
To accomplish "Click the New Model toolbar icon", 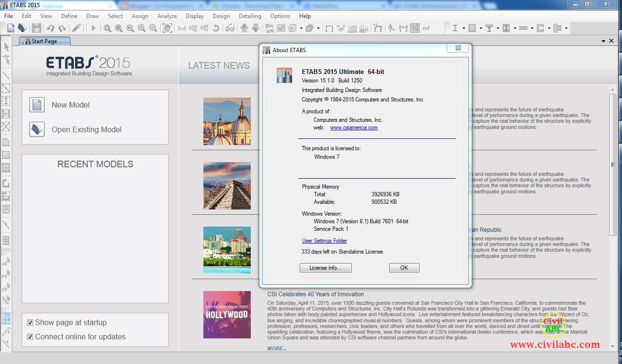I will pos(10,28).
